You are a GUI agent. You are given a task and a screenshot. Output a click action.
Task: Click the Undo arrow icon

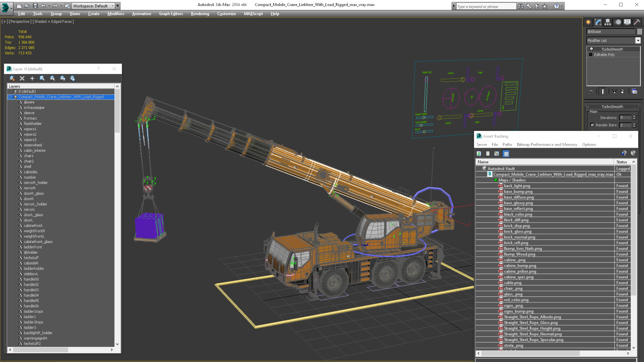point(44,6)
